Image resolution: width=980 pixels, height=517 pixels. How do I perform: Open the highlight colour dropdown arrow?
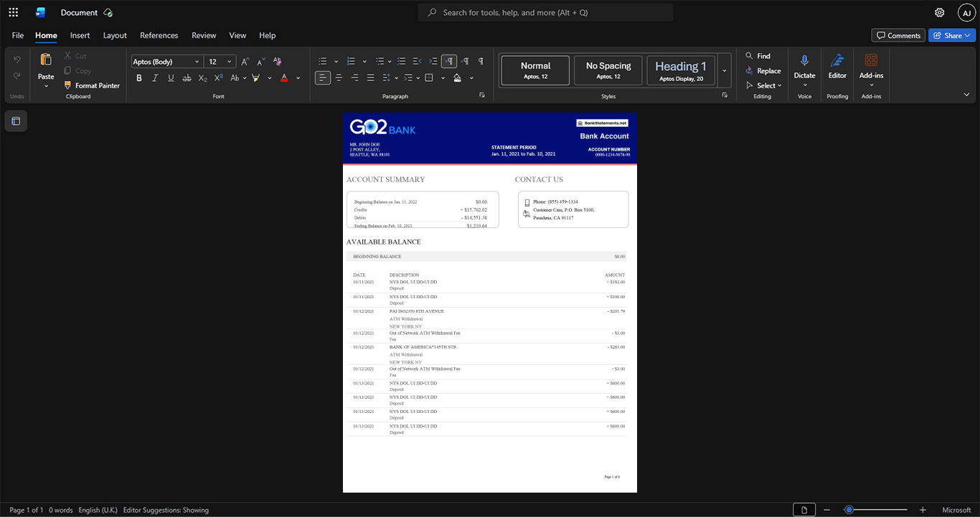click(x=270, y=77)
